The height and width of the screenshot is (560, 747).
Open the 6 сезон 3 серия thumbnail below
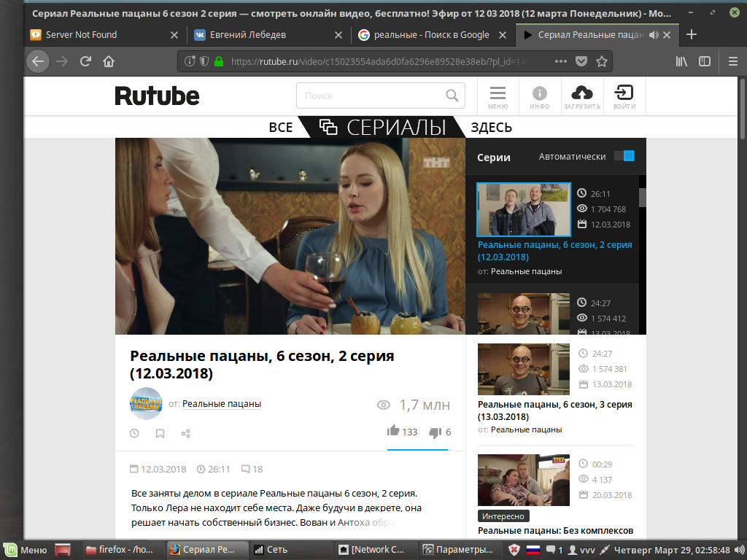pyautogui.click(x=524, y=369)
